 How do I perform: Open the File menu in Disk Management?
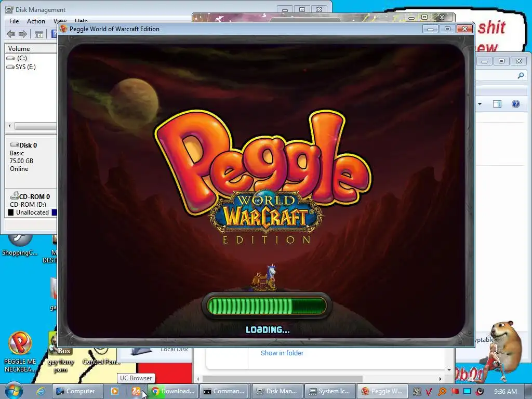tap(14, 21)
